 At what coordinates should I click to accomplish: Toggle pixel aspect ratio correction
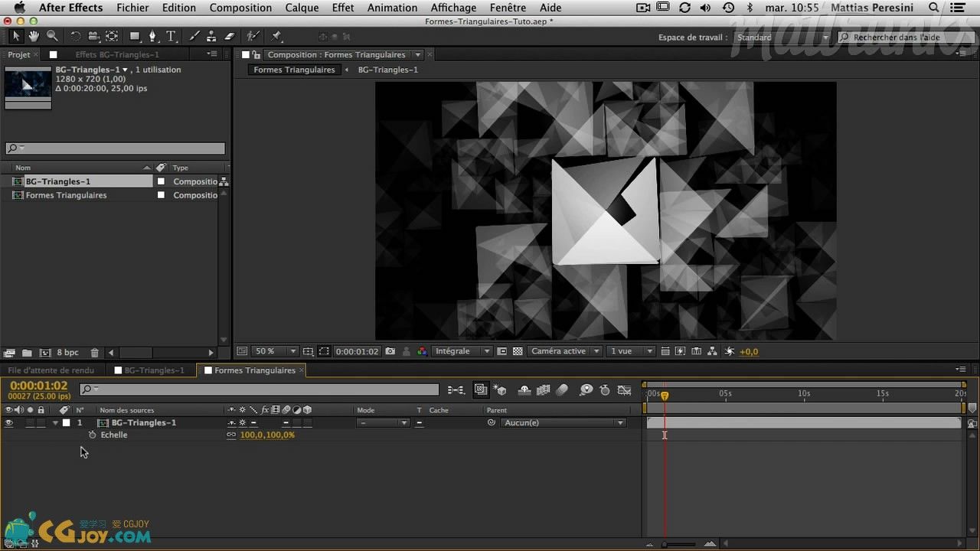click(x=665, y=351)
